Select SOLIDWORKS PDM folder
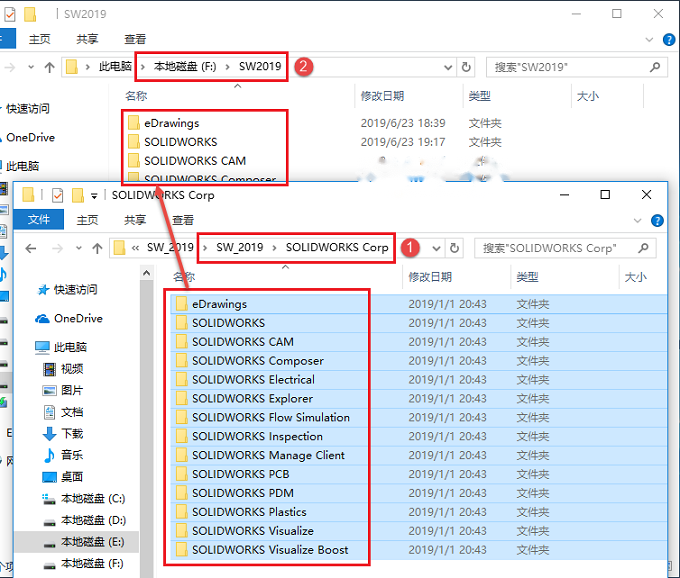The image size is (680, 578). 242,493
